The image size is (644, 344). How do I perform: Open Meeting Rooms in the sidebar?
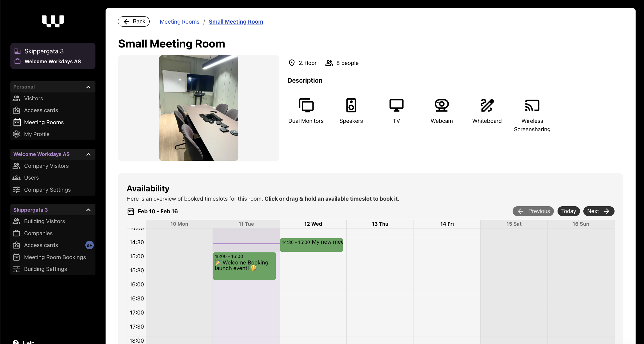[44, 122]
